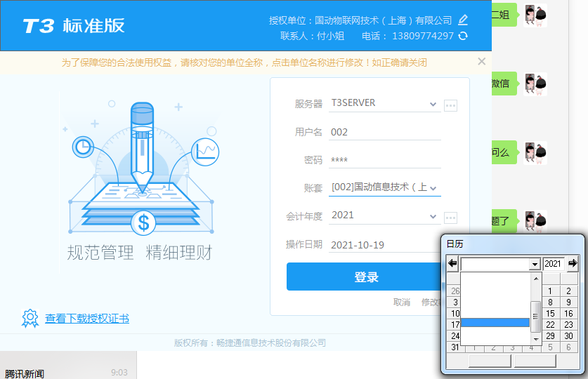This screenshot has height=379, width=588.
Task: Select day 8 in the calendar
Action: click(550, 302)
